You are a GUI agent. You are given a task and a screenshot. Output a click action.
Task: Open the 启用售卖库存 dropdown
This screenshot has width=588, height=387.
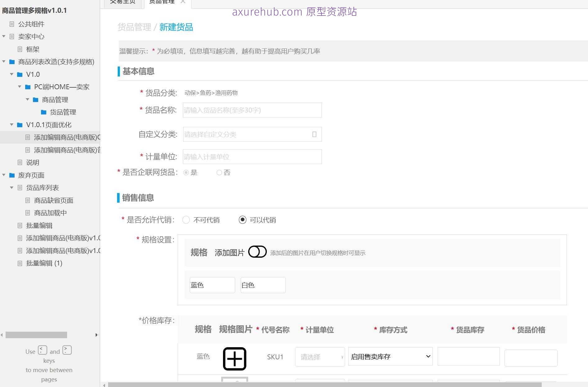(390, 357)
